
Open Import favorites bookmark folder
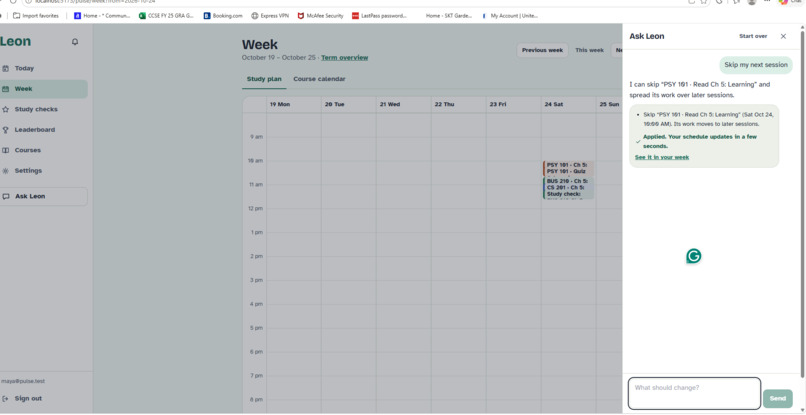[x=35, y=16]
